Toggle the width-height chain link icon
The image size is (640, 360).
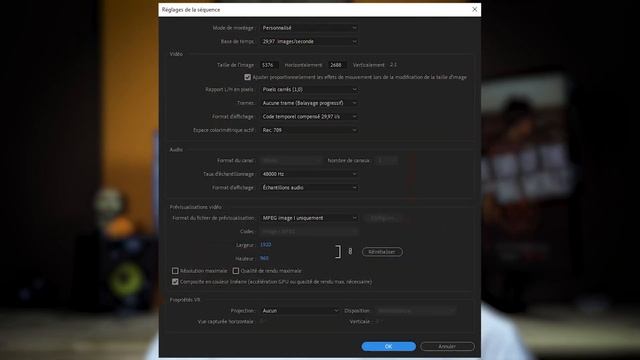(x=350, y=251)
